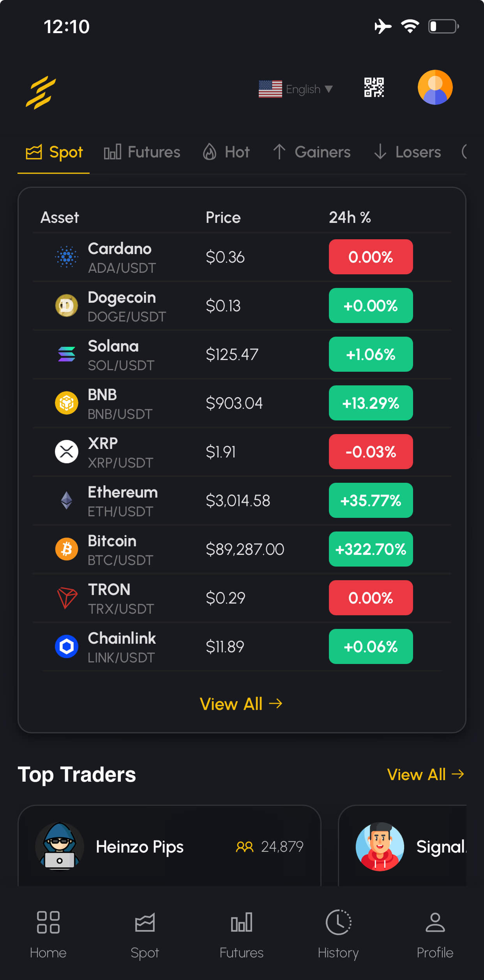The image size is (484, 980).
Task: Tap the yellow app logo
Action: pyautogui.click(x=41, y=92)
